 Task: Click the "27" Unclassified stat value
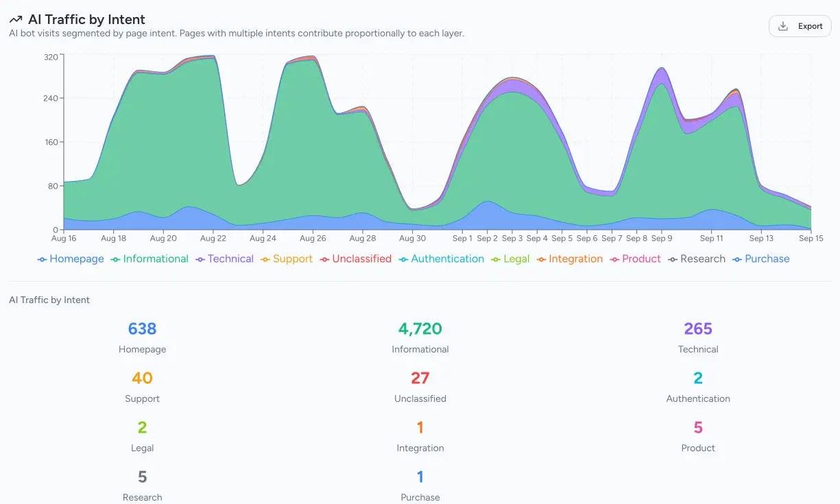[420, 378]
